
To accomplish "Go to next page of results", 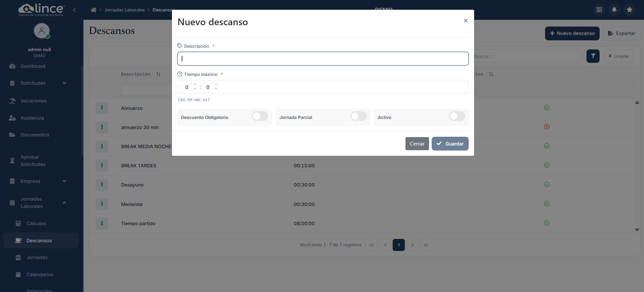I will [x=412, y=245].
